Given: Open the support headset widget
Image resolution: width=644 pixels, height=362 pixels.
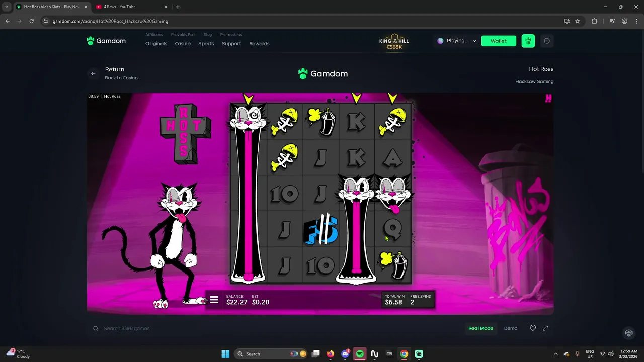Looking at the screenshot, I should click(628, 333).
